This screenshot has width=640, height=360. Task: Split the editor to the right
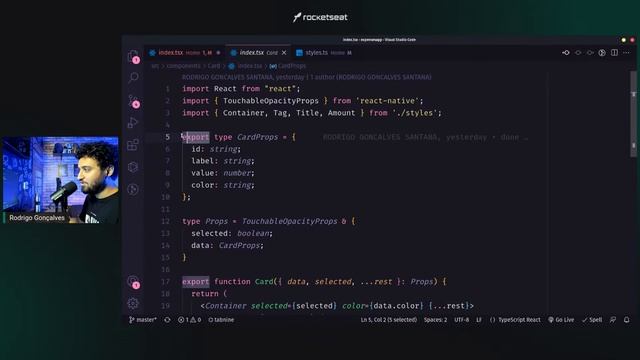614,53
